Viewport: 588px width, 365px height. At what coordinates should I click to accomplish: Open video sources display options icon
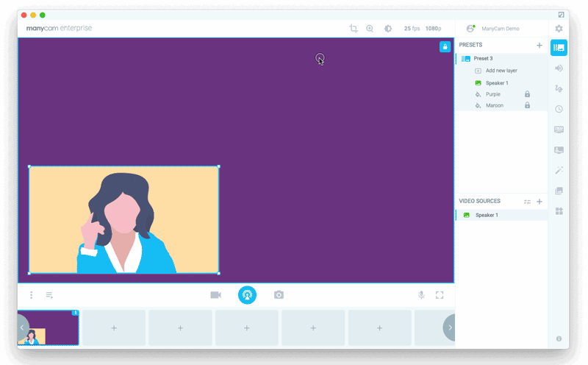point(527,202)
